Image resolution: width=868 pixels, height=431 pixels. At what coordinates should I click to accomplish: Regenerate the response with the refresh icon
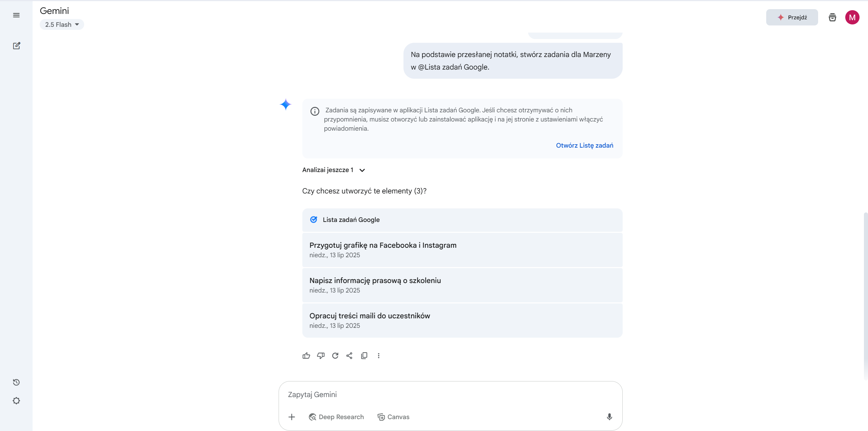pos(335,356)
